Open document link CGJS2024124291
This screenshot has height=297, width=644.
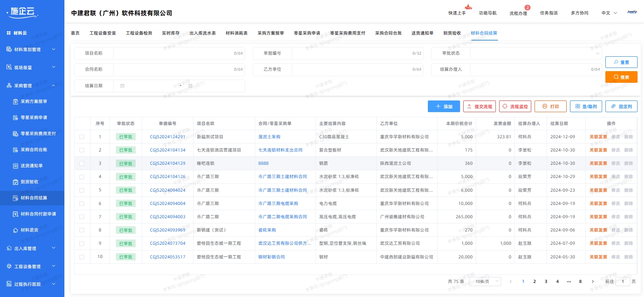[167, 137]
